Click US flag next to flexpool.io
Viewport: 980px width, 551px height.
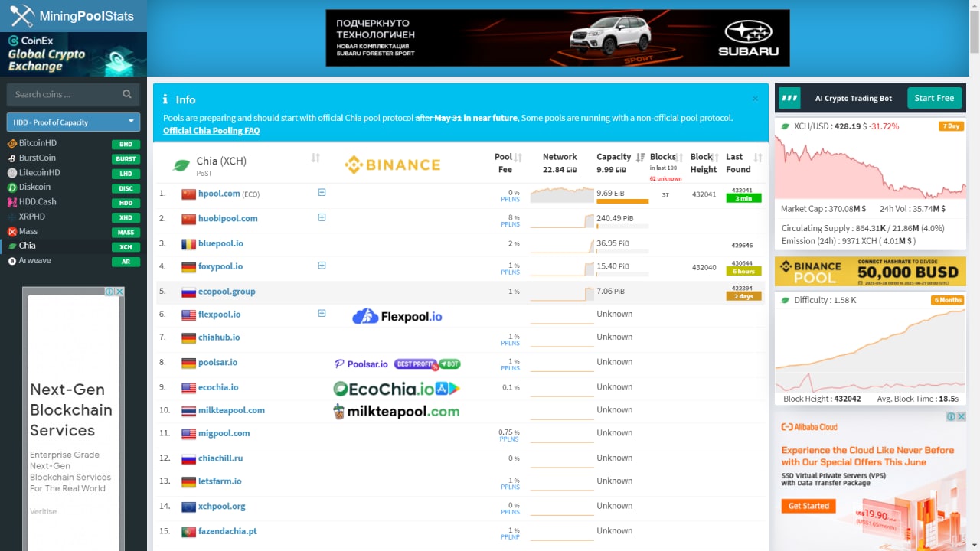coord(188,315)
